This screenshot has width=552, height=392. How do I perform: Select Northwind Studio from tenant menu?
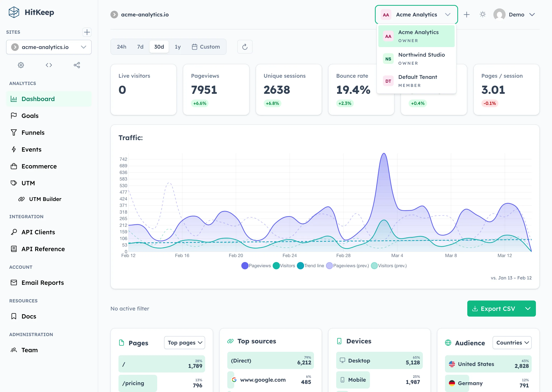point(416,59)
